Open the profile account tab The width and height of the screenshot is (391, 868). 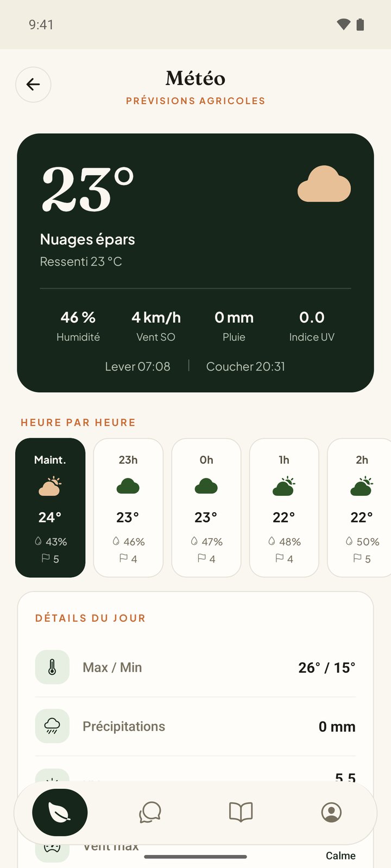click(331, 812)
